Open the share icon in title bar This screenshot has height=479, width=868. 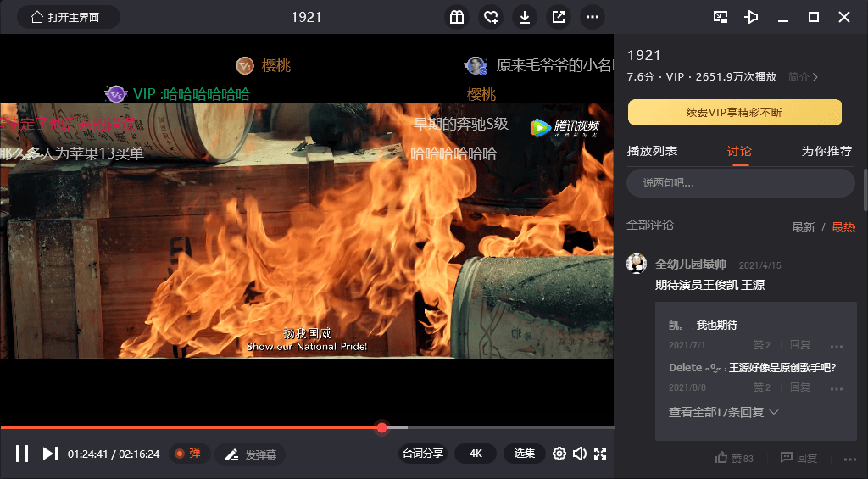(559, 17)
